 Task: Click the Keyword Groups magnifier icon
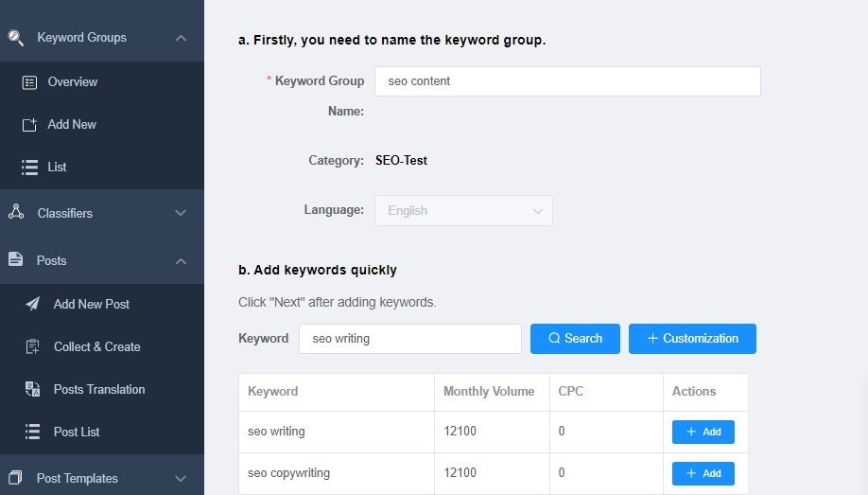point(15,38)
